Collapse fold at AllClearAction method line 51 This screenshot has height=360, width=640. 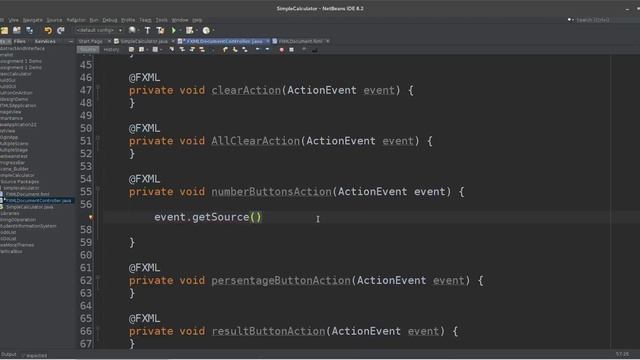click(98, 138)
